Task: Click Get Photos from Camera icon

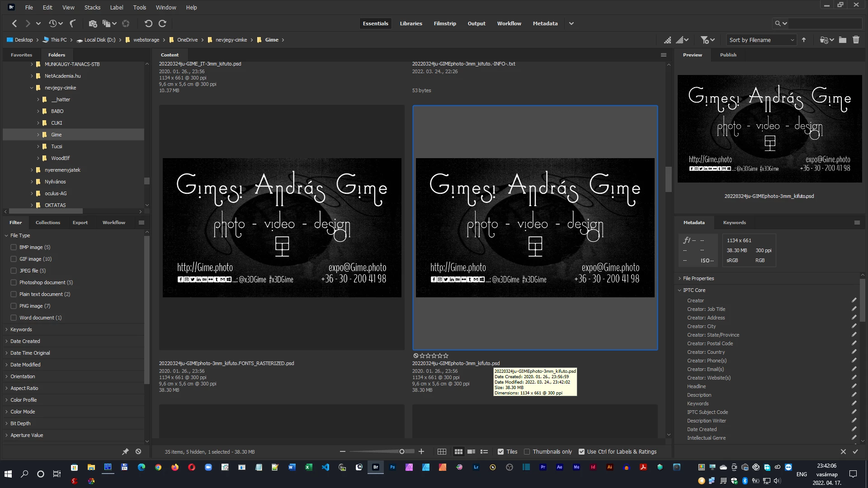Action: pos(93,23)
